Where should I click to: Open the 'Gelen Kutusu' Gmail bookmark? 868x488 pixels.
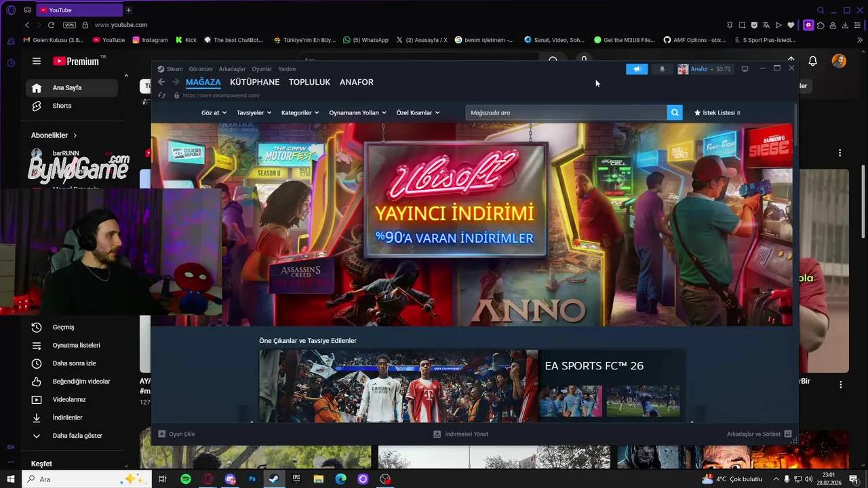pyautogui.click(x=53, y=40)
